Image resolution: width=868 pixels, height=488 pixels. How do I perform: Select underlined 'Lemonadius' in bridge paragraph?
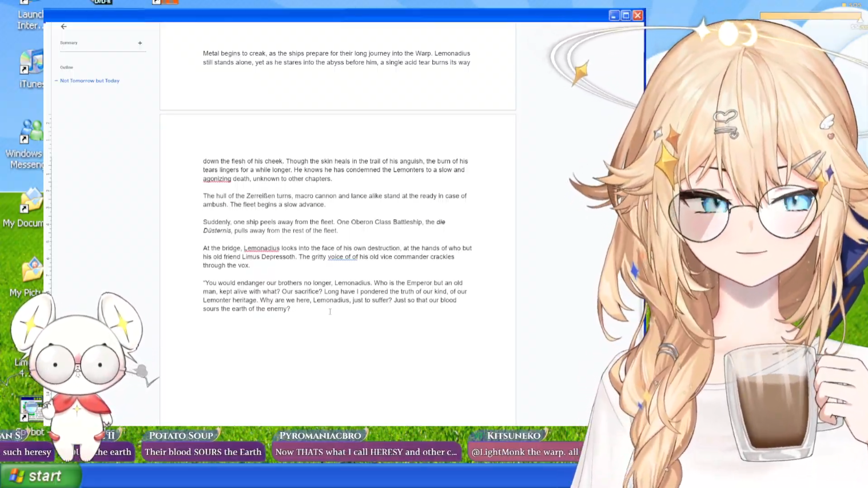click(261, 248)
